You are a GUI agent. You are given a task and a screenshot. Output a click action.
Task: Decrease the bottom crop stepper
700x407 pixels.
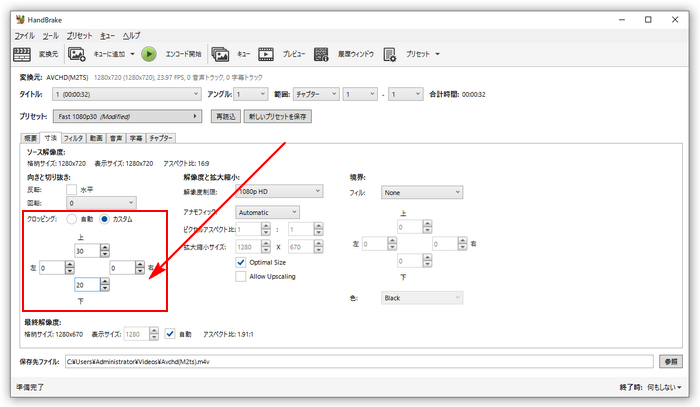(105, 288)
